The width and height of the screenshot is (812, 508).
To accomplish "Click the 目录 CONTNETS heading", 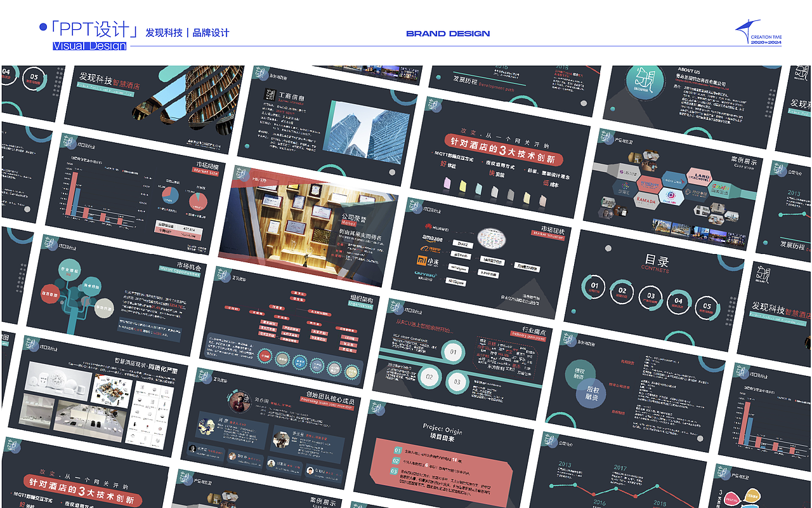I will coord(655,262).
